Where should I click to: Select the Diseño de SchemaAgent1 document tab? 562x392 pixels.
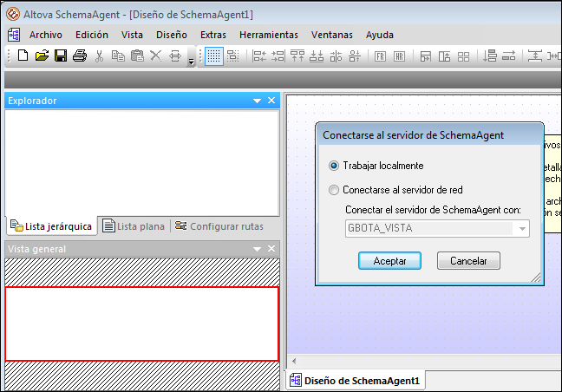(356, 381)
